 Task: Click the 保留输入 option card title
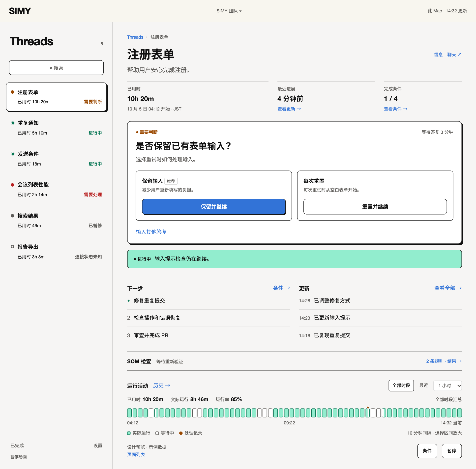coord(152,181)
